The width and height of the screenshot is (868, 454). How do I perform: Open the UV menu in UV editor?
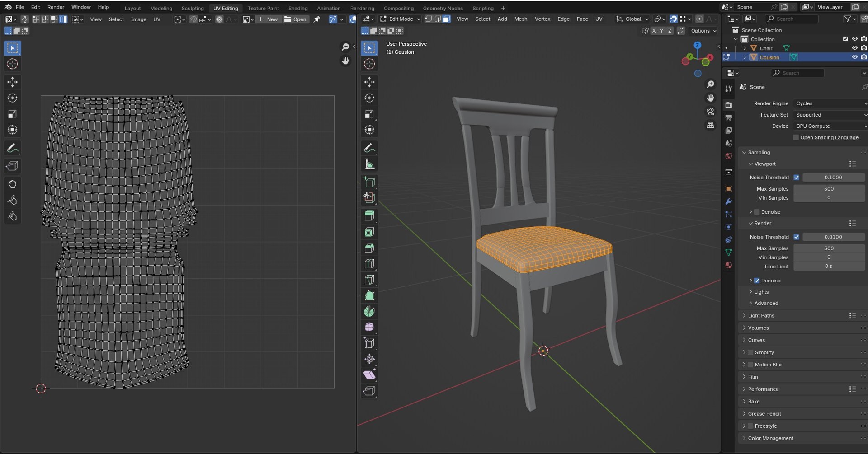coord(157,19)
